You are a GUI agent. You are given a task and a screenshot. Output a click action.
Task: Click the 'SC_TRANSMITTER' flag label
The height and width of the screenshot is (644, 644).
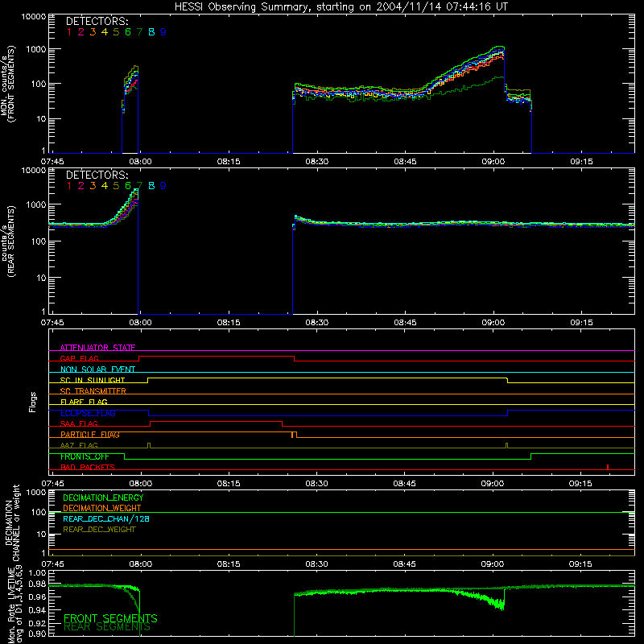tap(93, 391)
